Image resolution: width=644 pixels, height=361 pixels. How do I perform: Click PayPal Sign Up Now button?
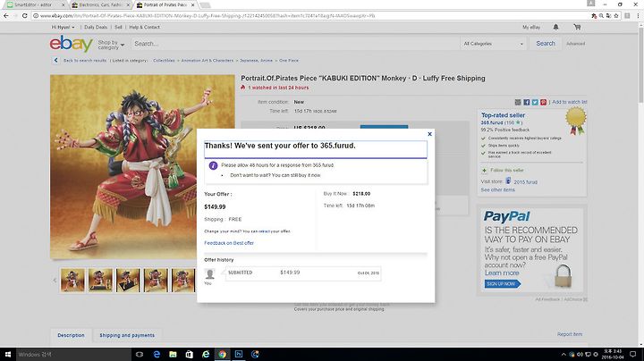[503, 284]
